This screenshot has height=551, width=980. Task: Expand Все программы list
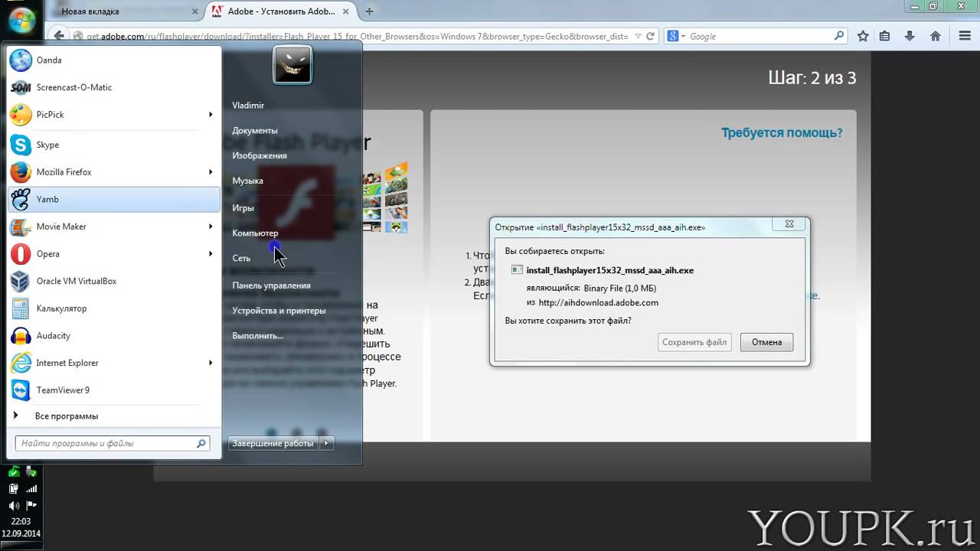click(x=114, y=416)
